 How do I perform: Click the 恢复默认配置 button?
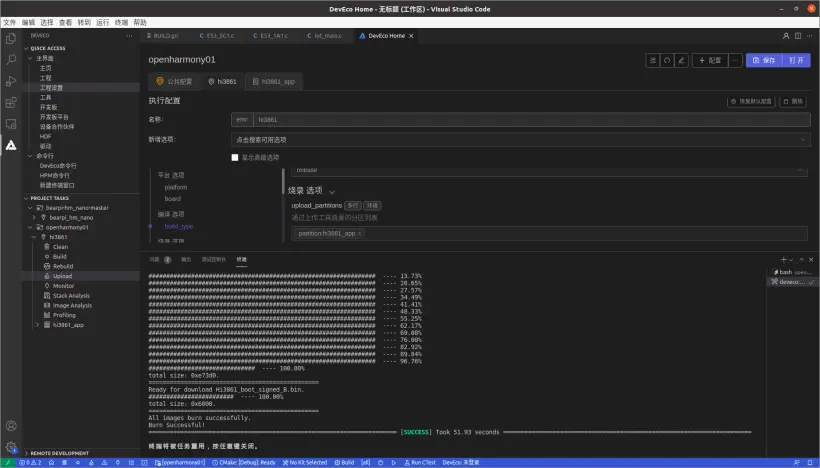point(753,101)
